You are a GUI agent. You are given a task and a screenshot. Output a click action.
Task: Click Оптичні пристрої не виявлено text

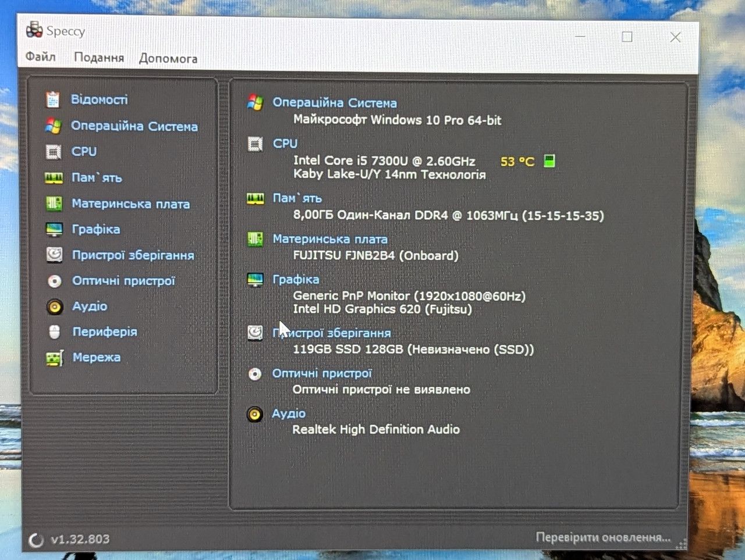pos(381,390)
